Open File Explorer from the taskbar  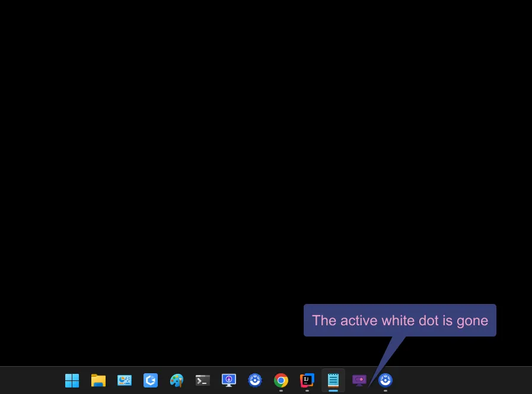pos(98,380)
